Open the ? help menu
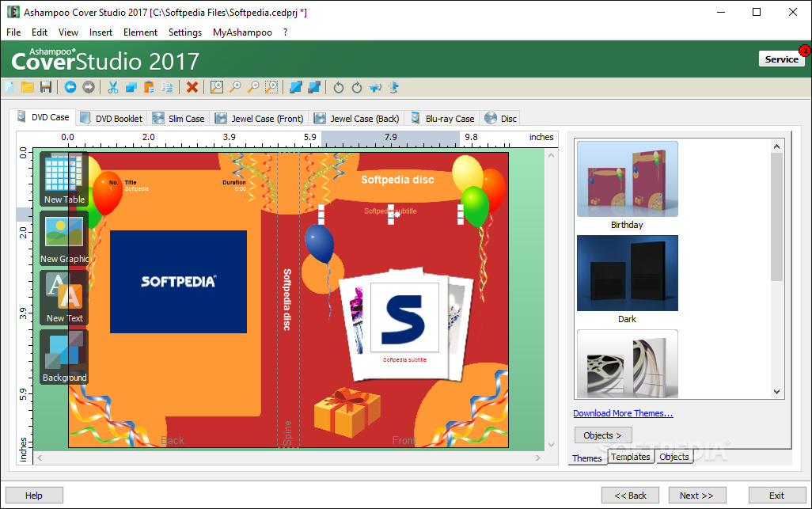Viewport: 812px width, 509px height. tap(286, 32)
